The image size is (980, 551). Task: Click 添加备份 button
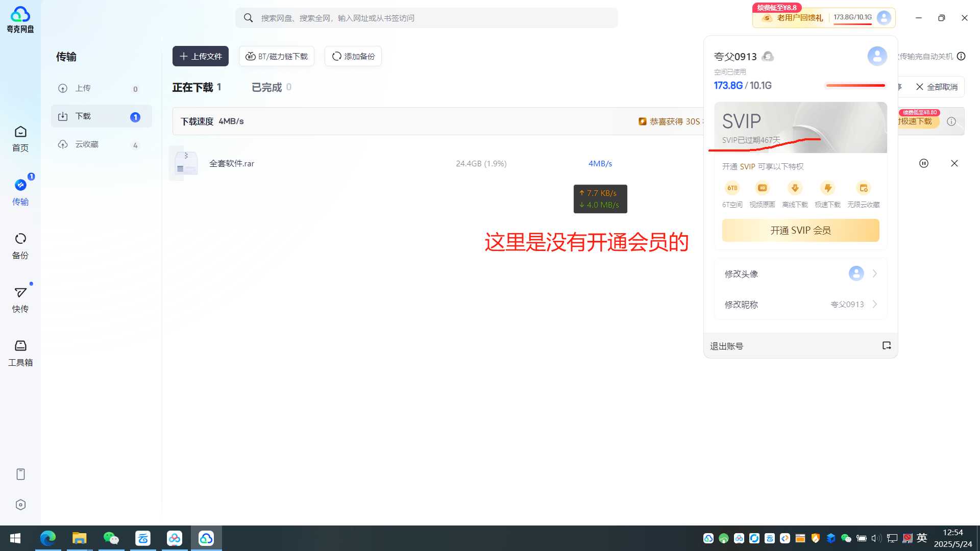(353, 56)
